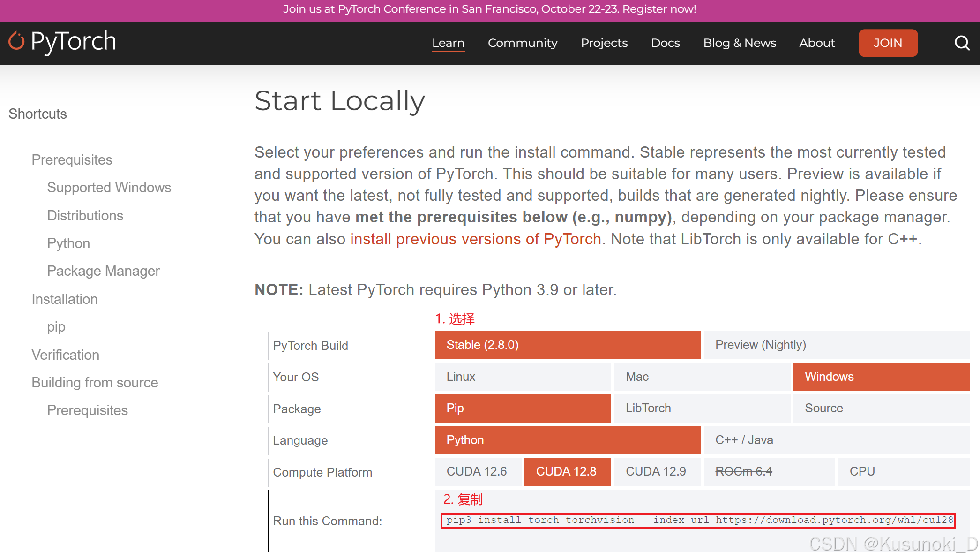Screen dimensions: 980x560
Task: Select Preview (Nightly) build option
Action: click(x=837, y=345)
